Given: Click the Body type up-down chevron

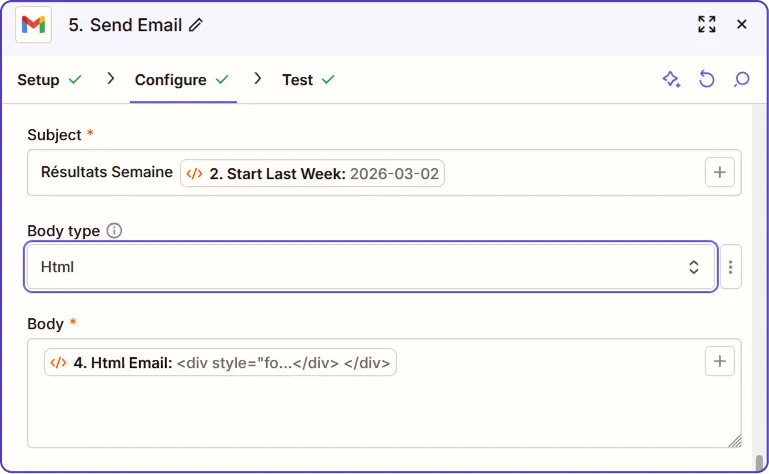Looking at the screenshot, I should (694, 267).
